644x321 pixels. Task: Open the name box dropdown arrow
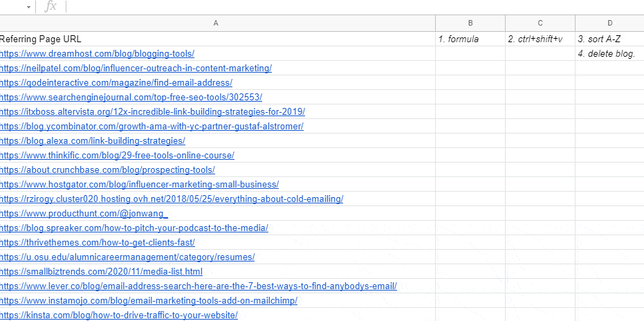[x=29, y=7]
